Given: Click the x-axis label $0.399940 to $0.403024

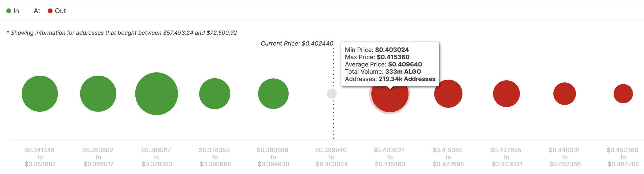Looking at the screenshot, I should 332,157.
